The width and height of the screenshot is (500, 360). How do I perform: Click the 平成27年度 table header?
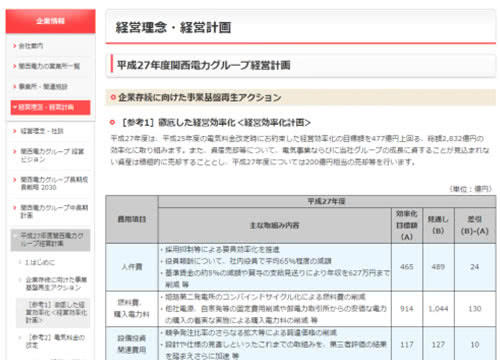click(326, 201)
